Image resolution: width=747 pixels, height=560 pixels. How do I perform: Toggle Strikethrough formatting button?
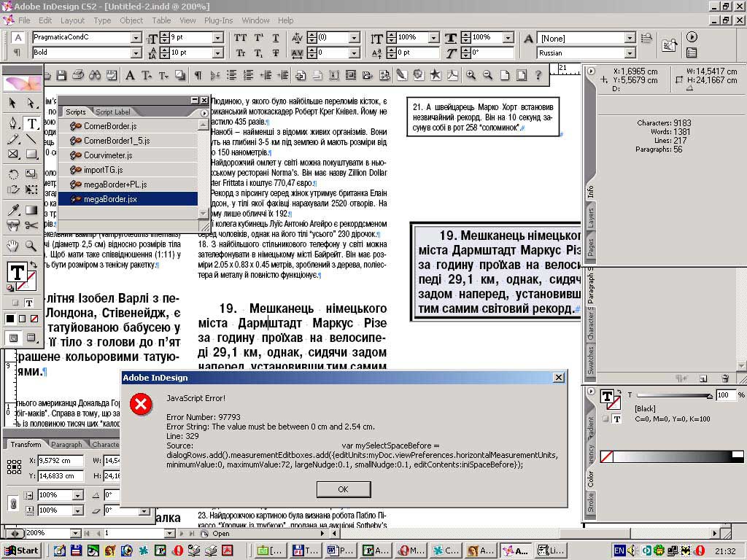(276, 52)
